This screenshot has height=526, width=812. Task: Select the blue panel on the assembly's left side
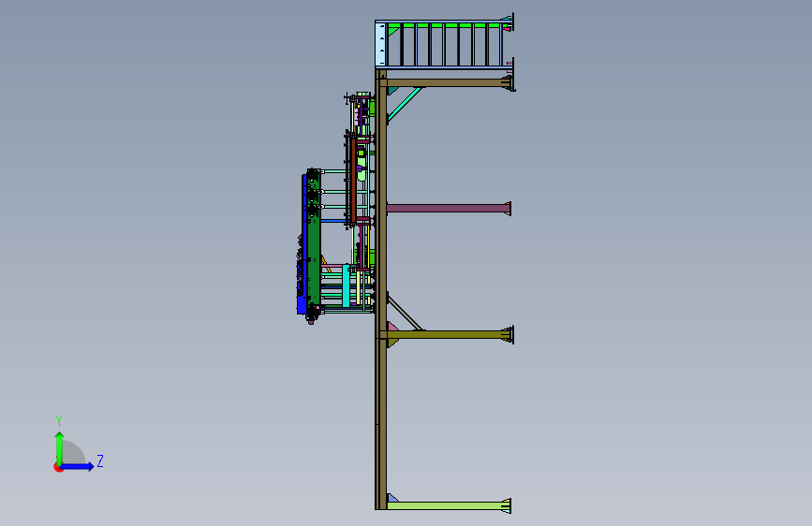click(302, 243)
